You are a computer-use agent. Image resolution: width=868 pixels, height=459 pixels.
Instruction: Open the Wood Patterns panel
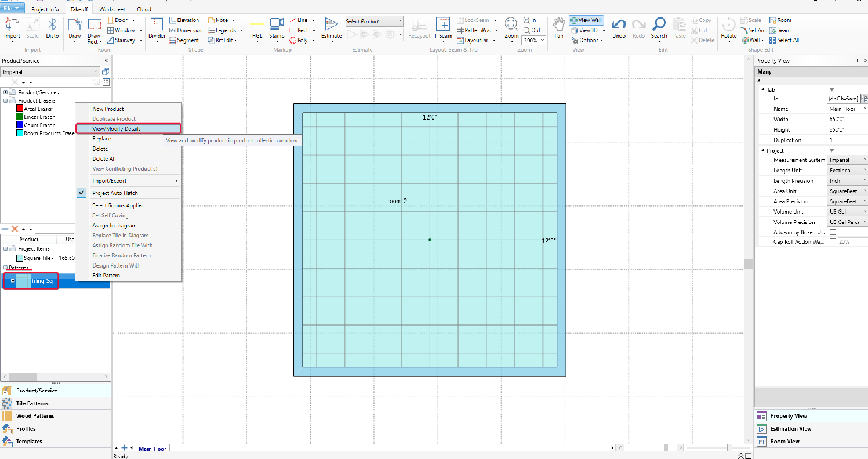pos(56,416)
